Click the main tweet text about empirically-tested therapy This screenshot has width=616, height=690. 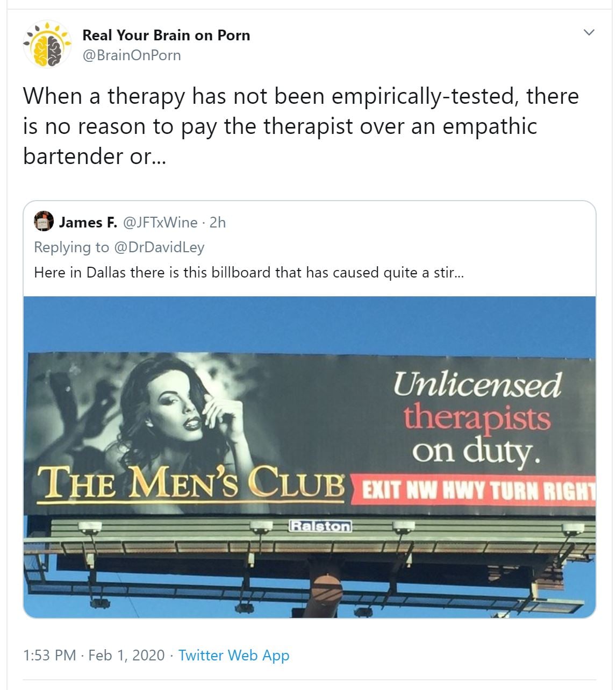tap(301, 126)
